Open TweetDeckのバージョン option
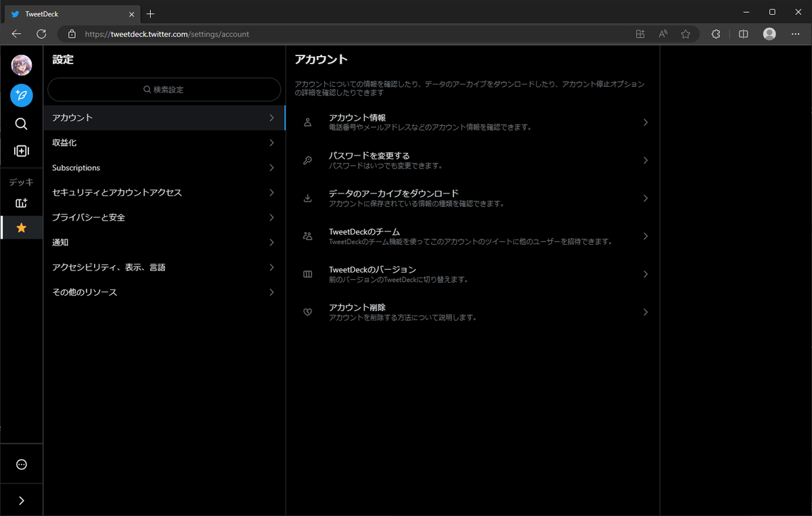The image size is (812, 516). coord(472,274)
